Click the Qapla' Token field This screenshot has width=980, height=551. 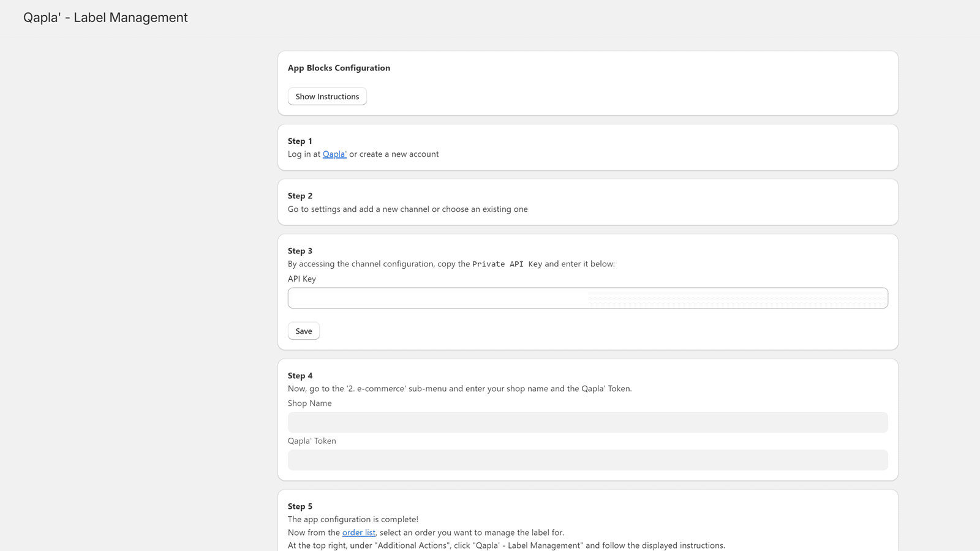tap(587, 460)
